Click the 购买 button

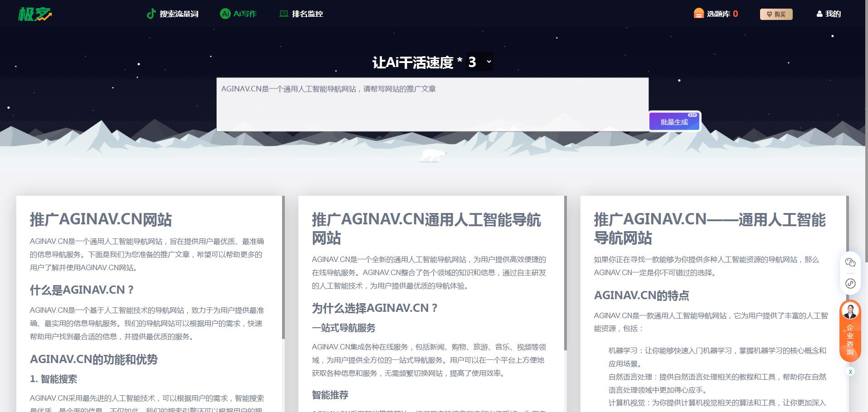tap(776, 15)
